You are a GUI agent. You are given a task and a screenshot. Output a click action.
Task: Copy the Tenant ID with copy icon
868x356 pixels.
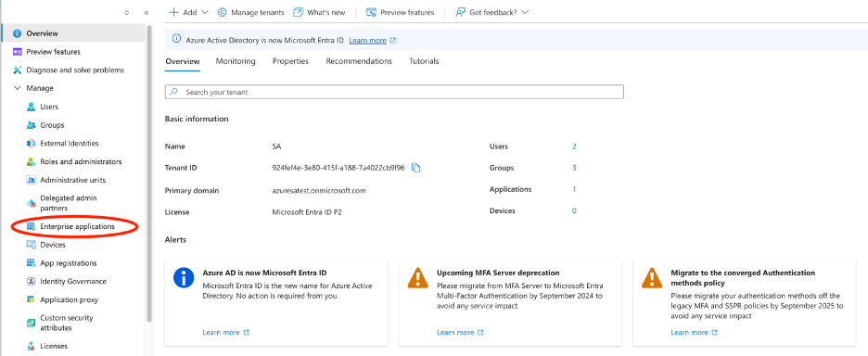coord(416,168)
